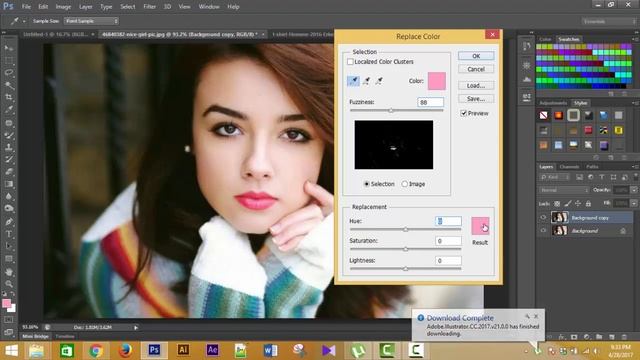Choose the Add to Sample eyedropper
This screenshot has width=640, height=360.
tap(367, 81)
